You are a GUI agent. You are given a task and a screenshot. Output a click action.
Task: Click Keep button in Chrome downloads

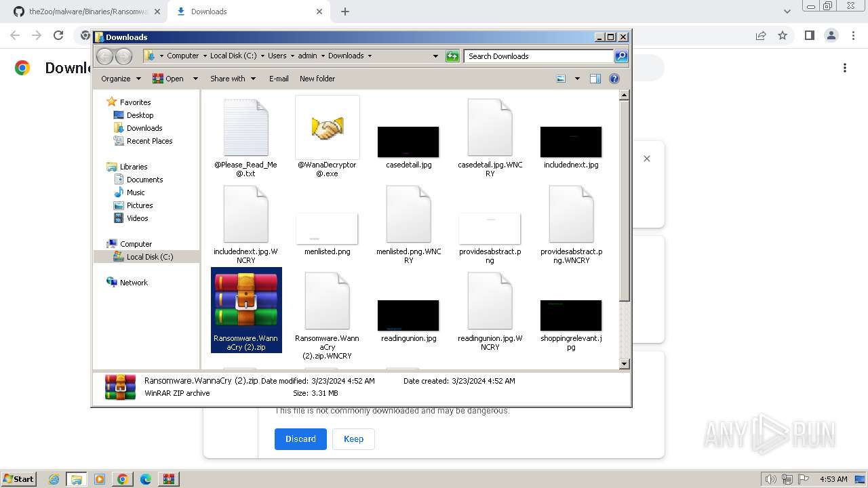pos(353,439)
